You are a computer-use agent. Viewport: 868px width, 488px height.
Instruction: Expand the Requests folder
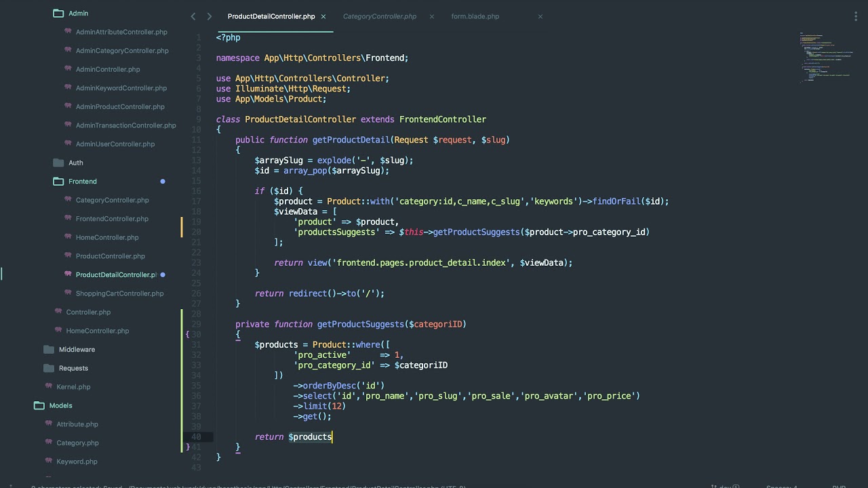pyautogui.click(x=49, y=368)
